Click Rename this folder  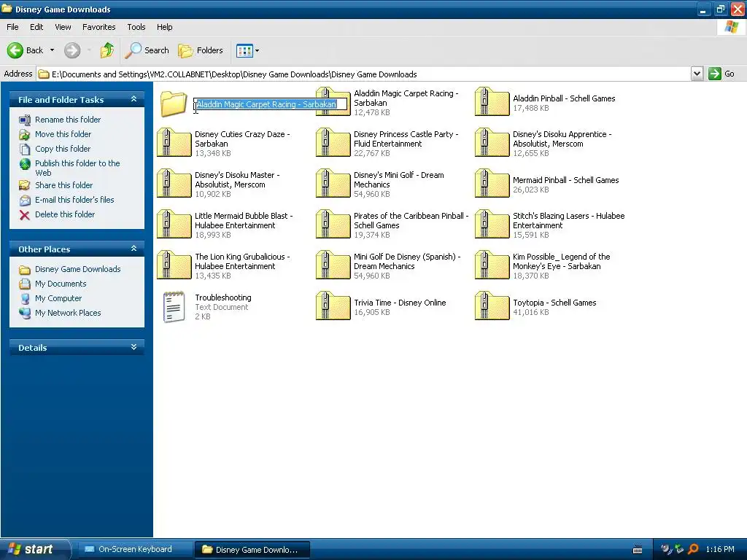pyautogui.click(x=68, y=120)
